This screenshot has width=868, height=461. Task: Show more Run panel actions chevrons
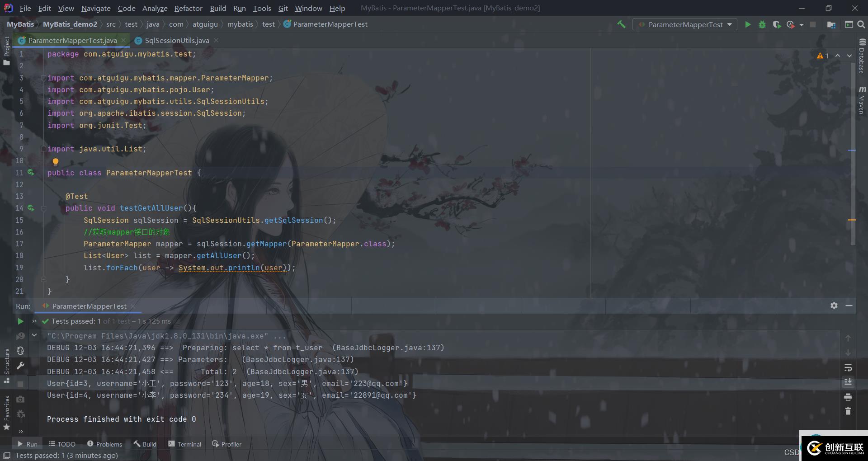(x=20, y=431)
